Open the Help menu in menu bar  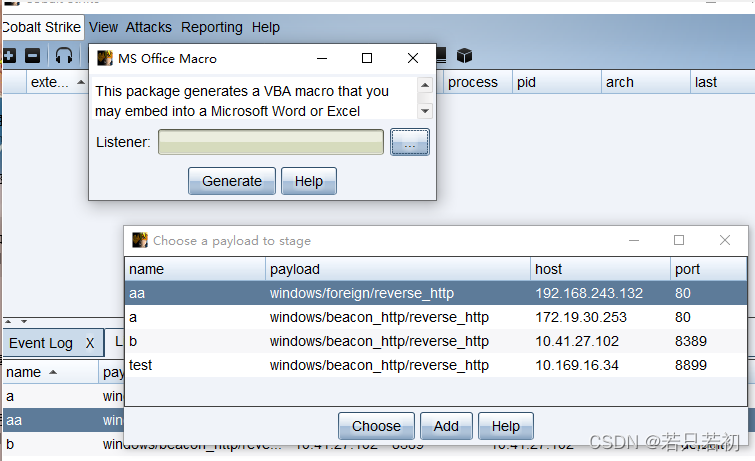[265, 27]
